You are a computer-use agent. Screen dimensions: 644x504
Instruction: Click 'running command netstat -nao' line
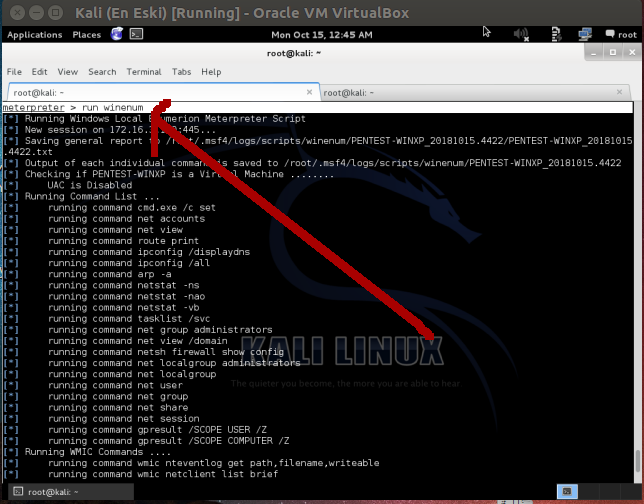[126, 297]
